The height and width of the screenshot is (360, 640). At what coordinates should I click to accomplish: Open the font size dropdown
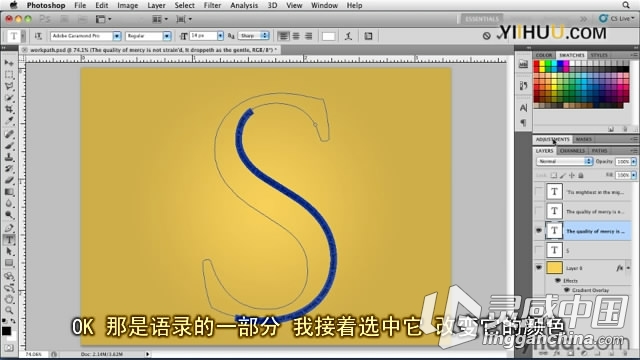tap(220, 36)
